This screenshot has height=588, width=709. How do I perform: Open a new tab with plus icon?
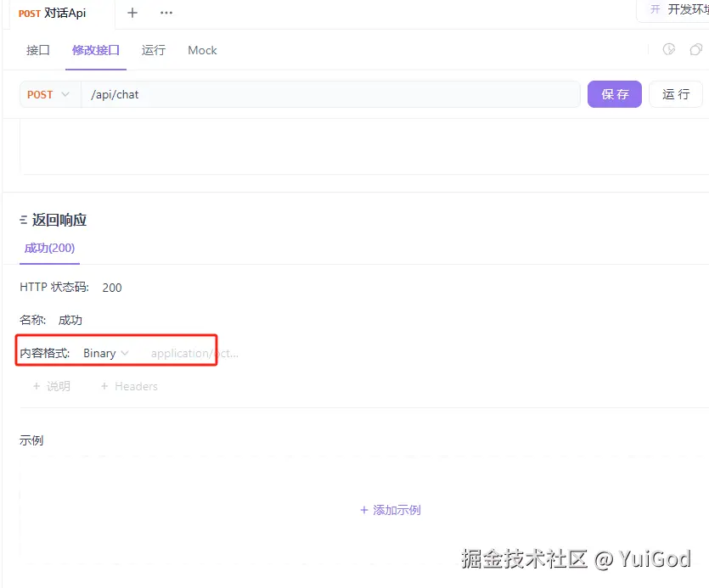(x=132, y=13)
